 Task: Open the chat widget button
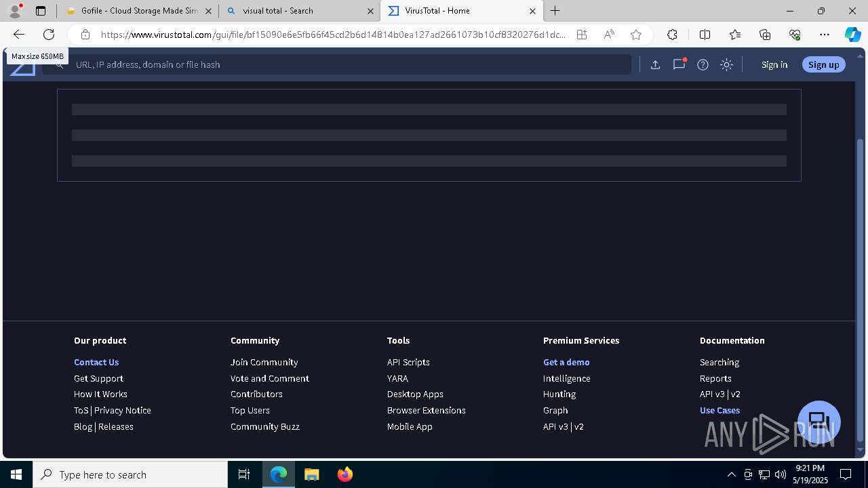tap(819, 422)
